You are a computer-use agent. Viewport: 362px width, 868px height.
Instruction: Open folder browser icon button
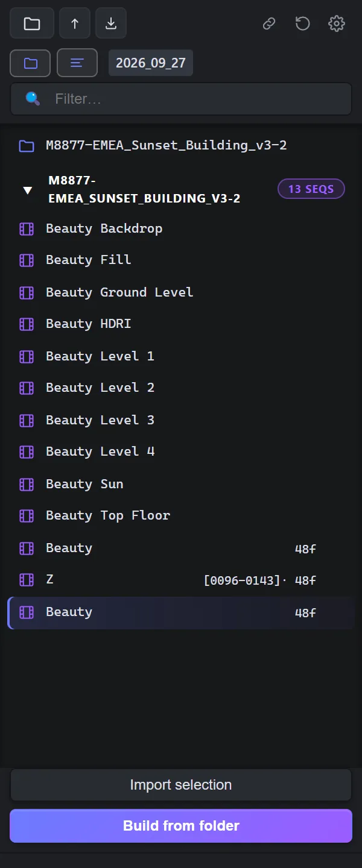pos(32,24)
